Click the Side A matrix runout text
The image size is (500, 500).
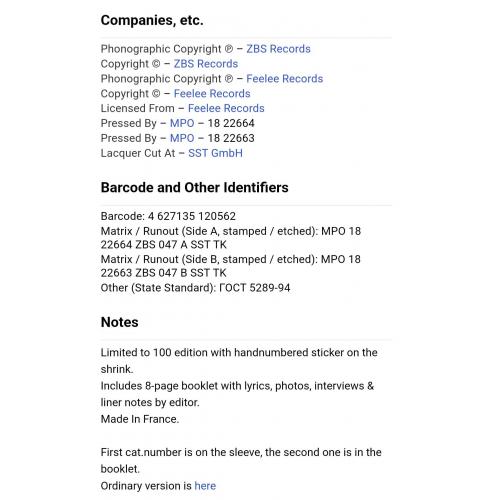pyautogui.click(x=231, y=238)
